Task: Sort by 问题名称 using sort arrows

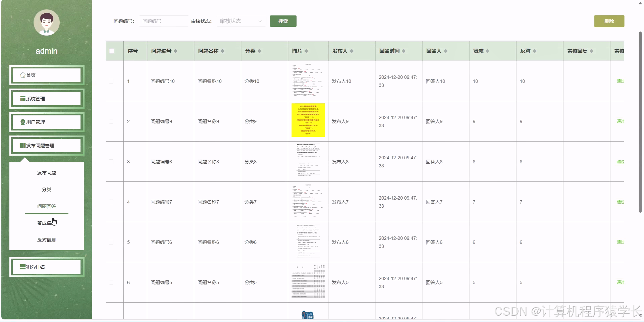Action: coord(222,51)
